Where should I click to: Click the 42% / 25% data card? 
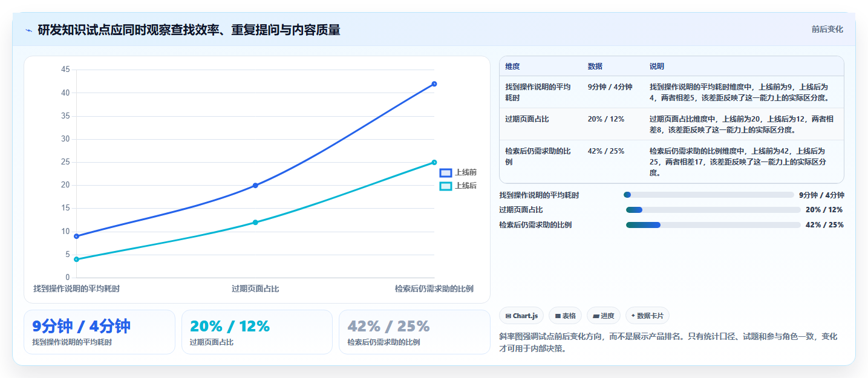pyautogui.click(x=414, y=332)
